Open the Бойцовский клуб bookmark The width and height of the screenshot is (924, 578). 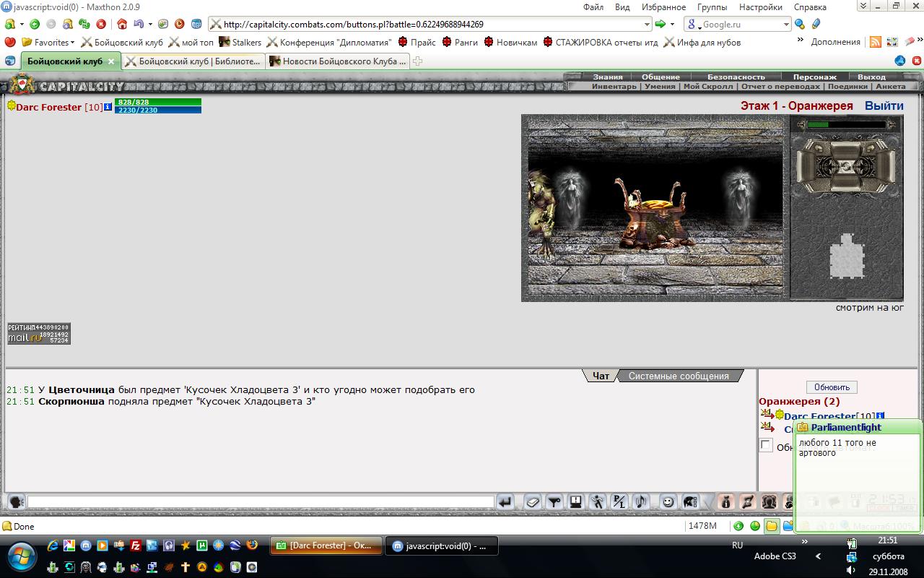pos(122,42)
